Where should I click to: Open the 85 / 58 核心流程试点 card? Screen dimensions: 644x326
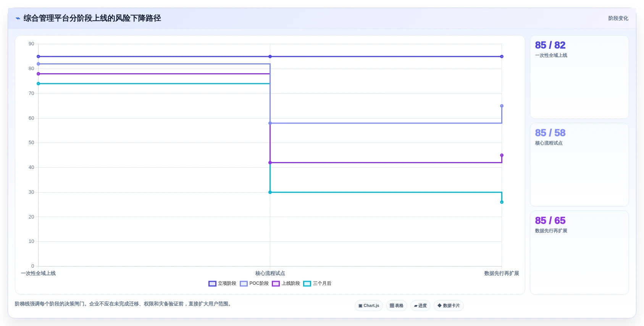(x=579, y=165)
